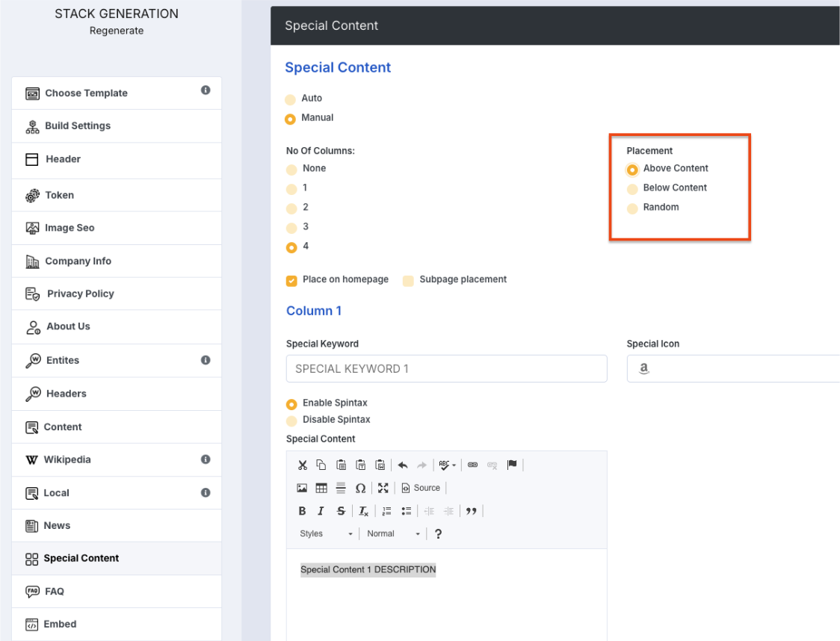Insert a numbered list
Screen dimensions: 840x641
(387, 511)
